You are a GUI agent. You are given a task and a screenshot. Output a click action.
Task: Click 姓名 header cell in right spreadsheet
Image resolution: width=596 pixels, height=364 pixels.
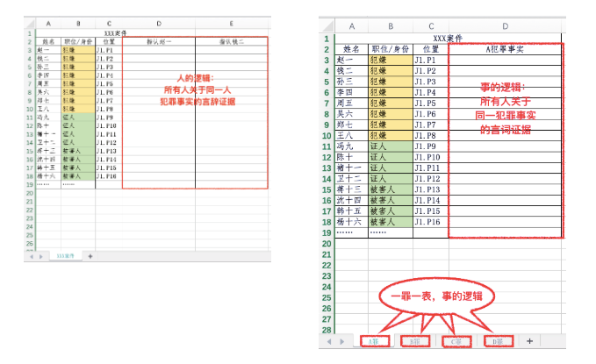coord(352,49)
